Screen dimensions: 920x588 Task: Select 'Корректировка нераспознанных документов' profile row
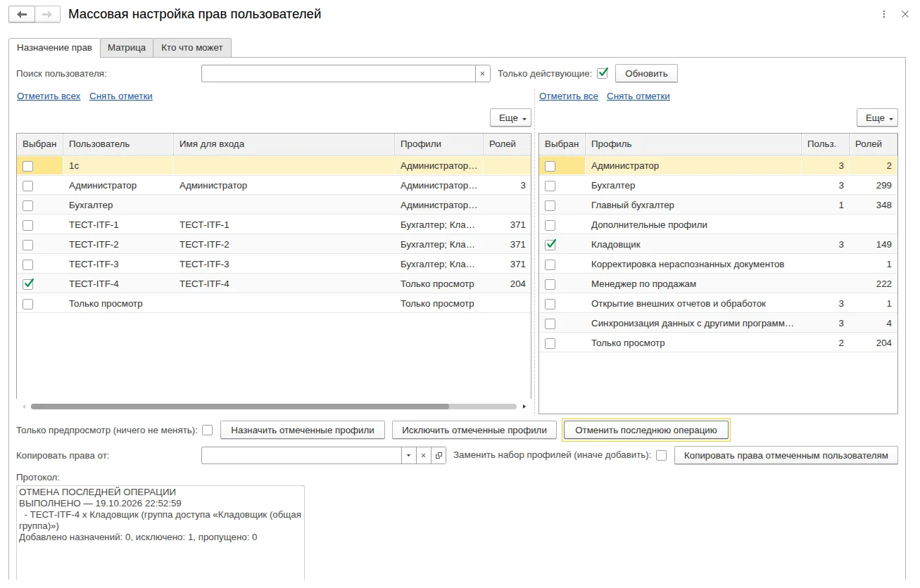pos(719,264)
